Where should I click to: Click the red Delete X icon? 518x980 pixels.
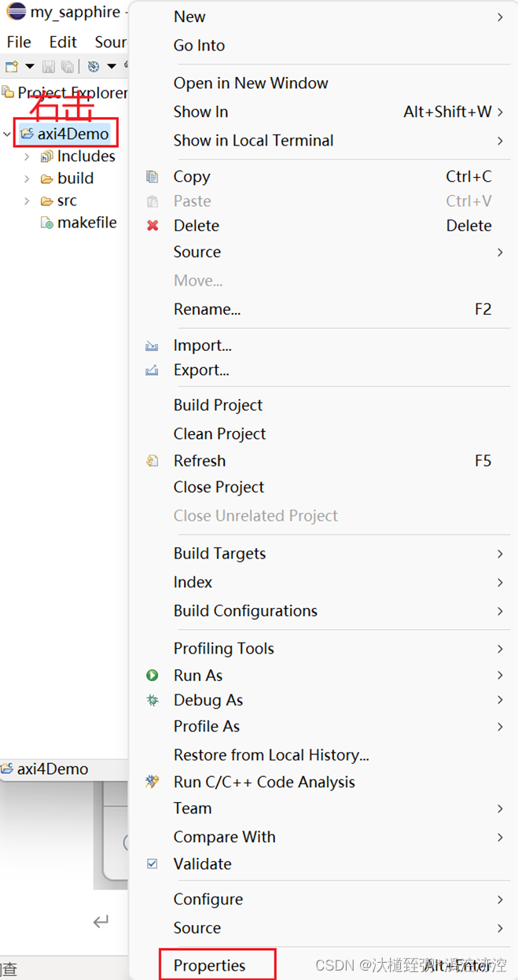click(x=152, y=226)
